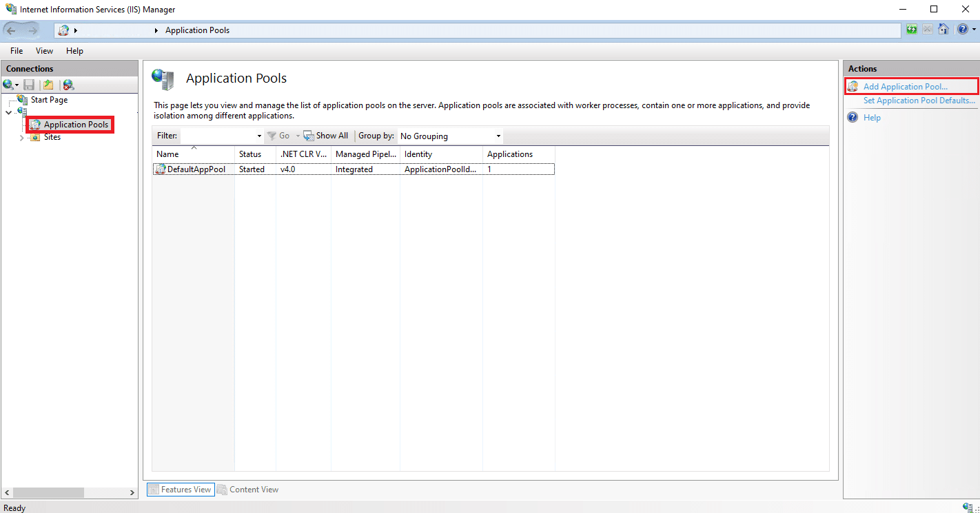Click Set Application Pool Defaults link
The height and width of the screenshot is (513, 980).
919,101
